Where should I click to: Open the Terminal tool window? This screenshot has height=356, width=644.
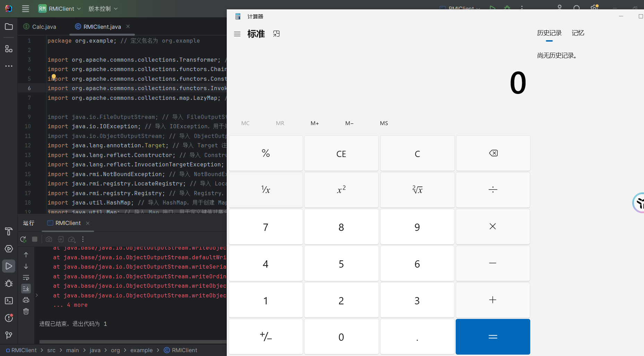pos(9,301)
